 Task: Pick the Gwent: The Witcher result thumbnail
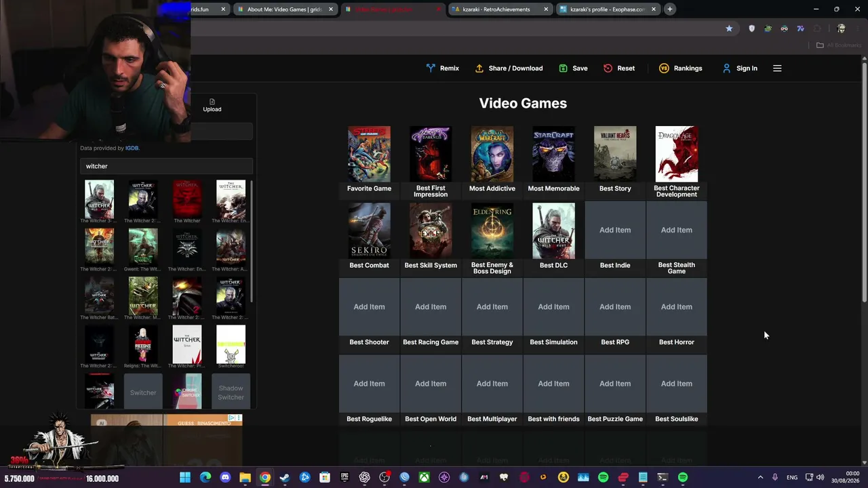(143, 247)
